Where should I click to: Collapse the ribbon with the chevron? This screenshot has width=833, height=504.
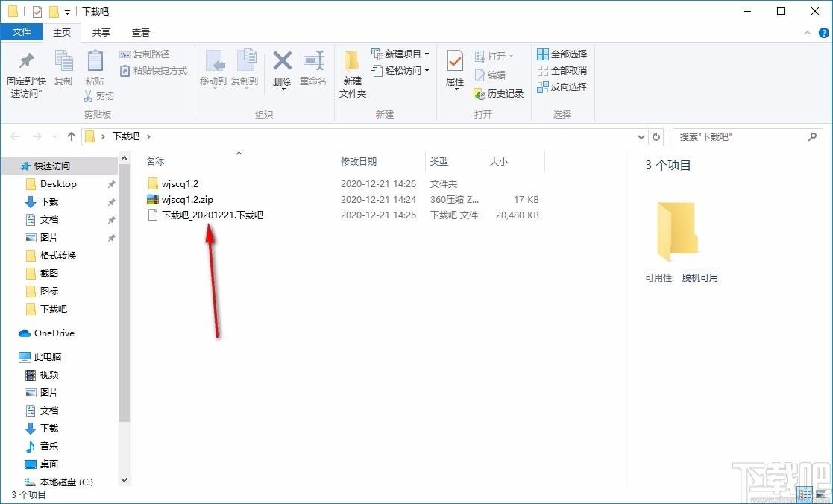coord(808,32)
